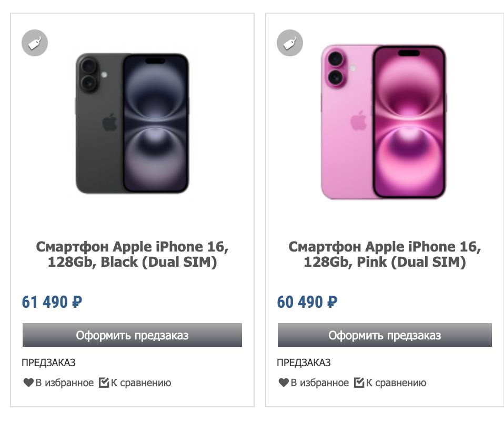Image resolution: width=504 pixels, height=422 pixels.
Task: Click "К сравнению" label under Pink iPhone
Action: (396, 383)
